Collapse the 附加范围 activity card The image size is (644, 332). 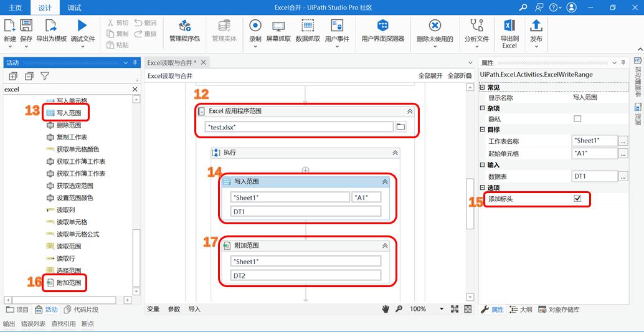tap(385, 245)
